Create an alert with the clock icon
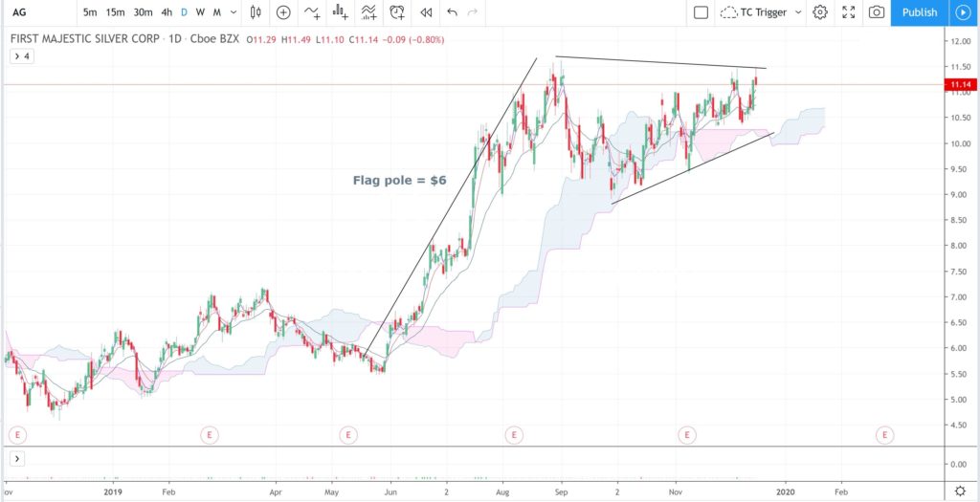980x502 pixels. (x=397, y=11)
